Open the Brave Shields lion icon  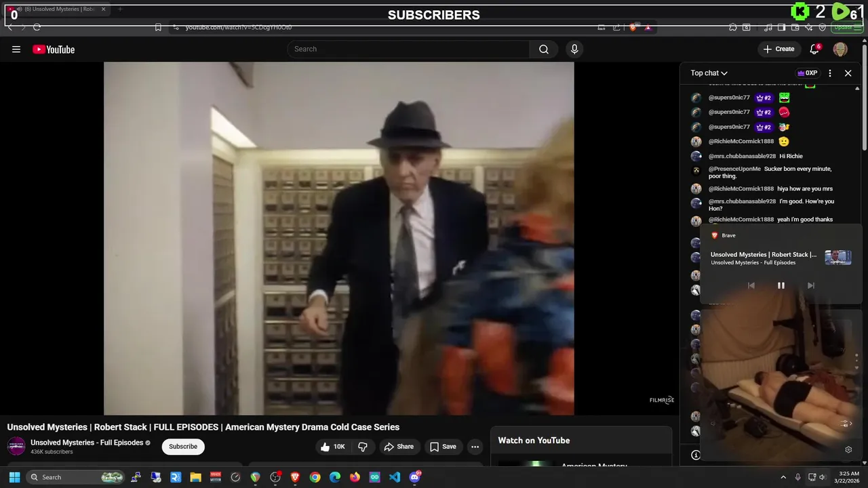click(633, 27)
